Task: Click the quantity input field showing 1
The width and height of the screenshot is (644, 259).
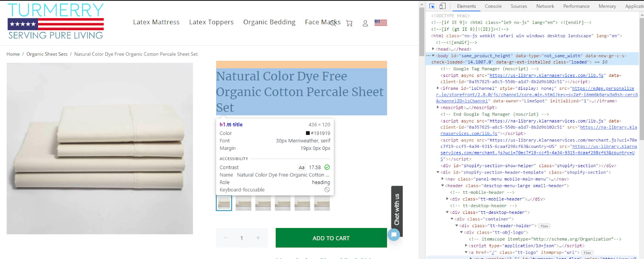Action: (x=242, y=238)
